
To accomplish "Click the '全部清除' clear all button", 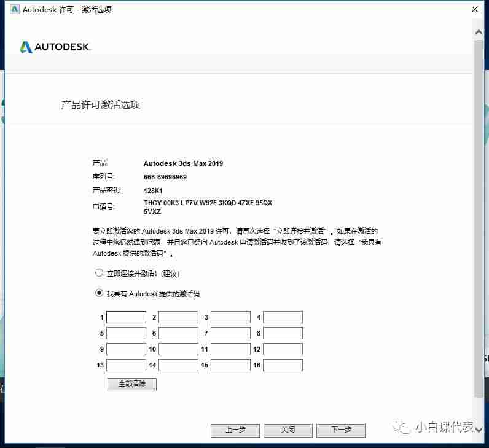I will (132, 384).
